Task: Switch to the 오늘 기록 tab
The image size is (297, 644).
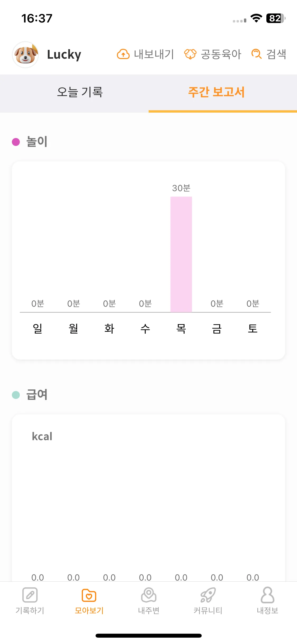Action: click(80, 92)
